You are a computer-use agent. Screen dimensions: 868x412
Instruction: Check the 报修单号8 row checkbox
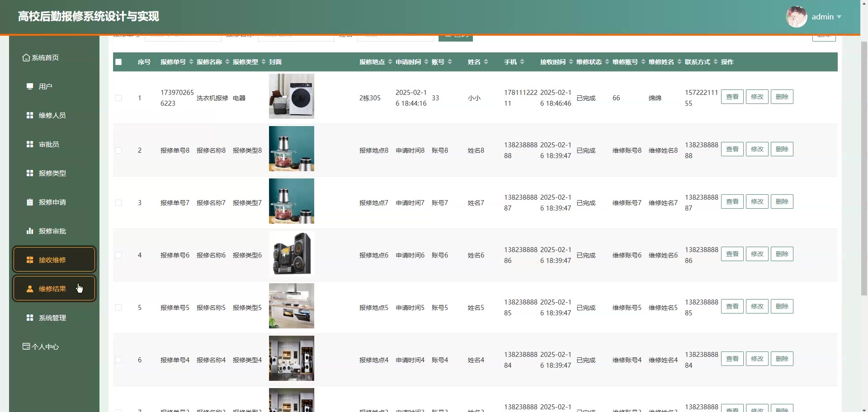click(118, 150)
